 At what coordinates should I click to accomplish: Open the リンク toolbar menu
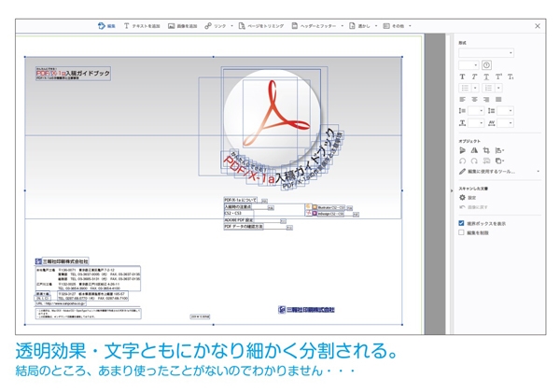(x=218, y=26)
